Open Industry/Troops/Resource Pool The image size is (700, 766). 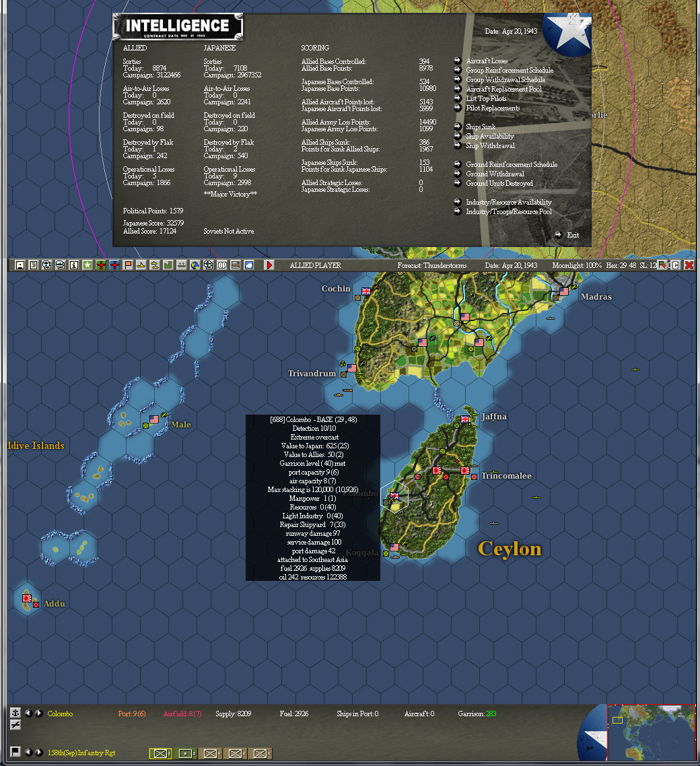click(509, 211)
